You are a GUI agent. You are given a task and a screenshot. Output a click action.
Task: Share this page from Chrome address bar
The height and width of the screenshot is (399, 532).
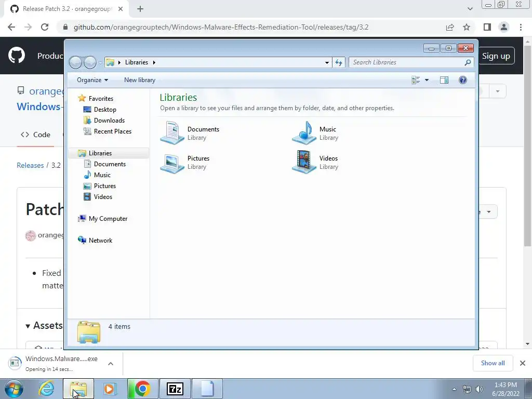click(x=450, y=27)
